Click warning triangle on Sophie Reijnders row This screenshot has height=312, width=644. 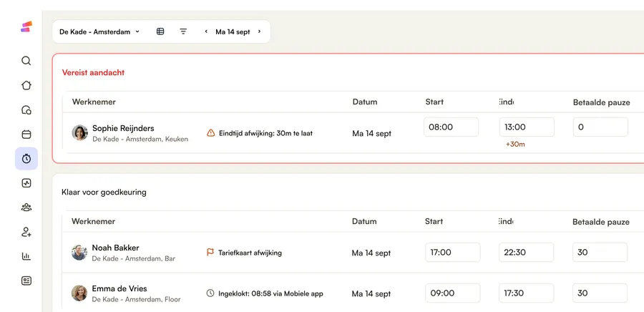[210, 133]
